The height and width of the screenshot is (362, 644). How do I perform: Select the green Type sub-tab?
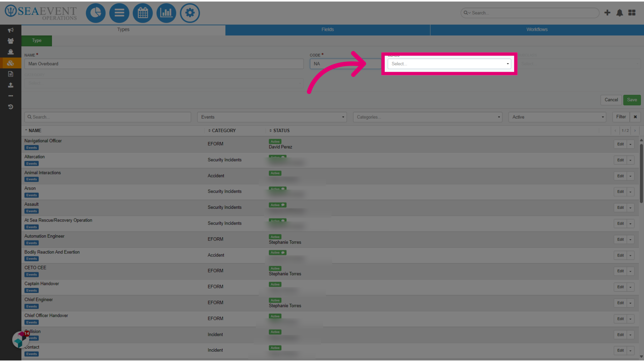(x=37, y=41)
